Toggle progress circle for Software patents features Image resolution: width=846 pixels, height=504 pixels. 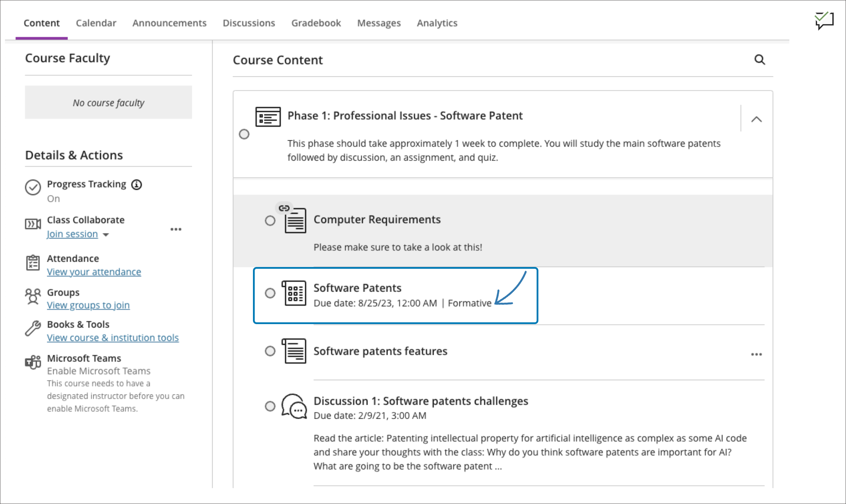(x=270, y=351)
